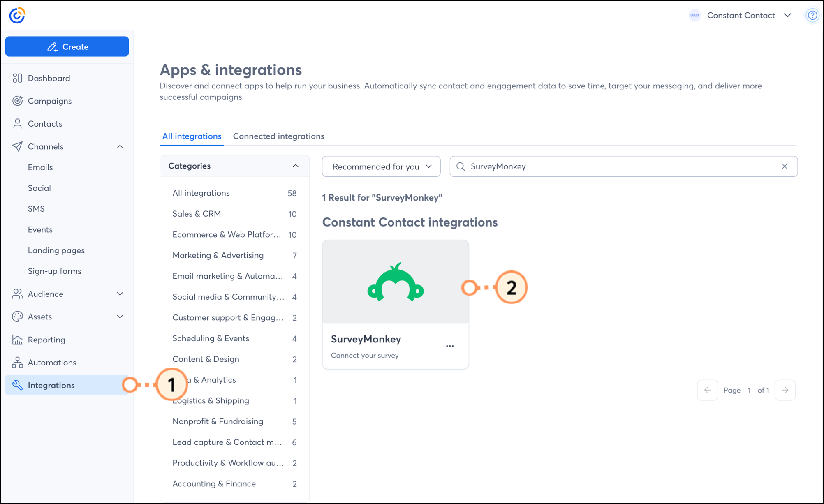Open the help question mark icon

click(812, 16)
